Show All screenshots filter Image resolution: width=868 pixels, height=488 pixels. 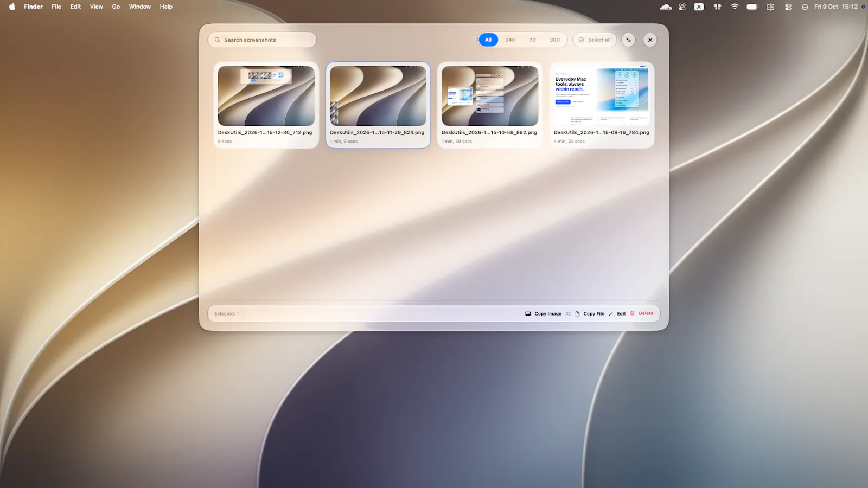point(488,40)
